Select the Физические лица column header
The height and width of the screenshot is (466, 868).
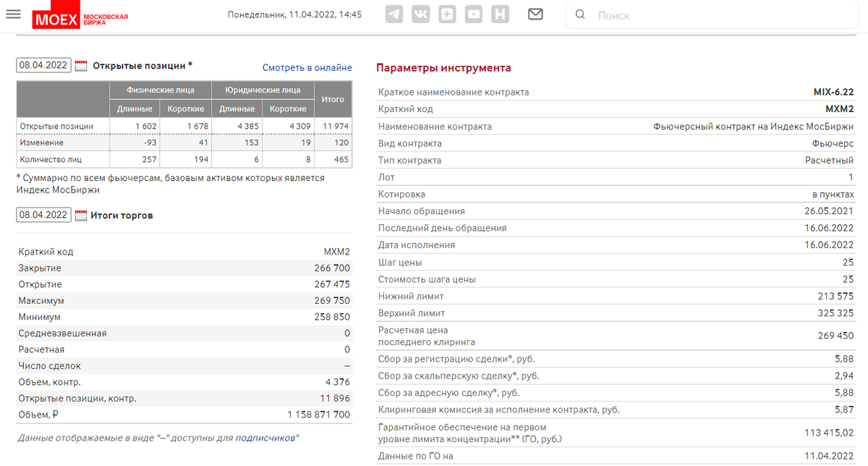[161, 90]
